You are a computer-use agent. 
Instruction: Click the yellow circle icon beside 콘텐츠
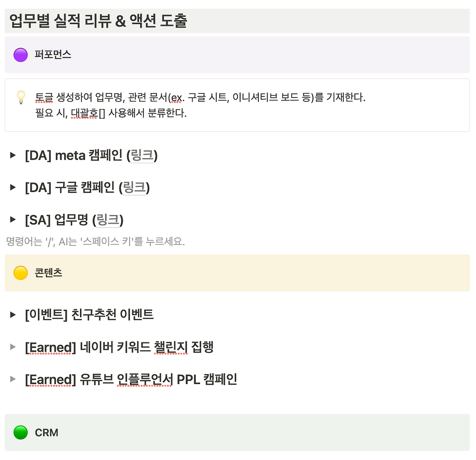(20, 273)
